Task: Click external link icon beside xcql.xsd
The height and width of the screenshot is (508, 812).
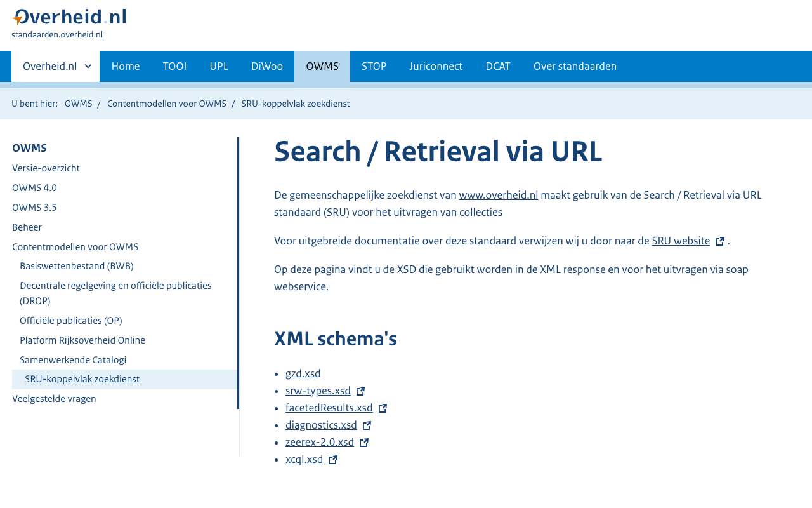Action: pos(333,460)
